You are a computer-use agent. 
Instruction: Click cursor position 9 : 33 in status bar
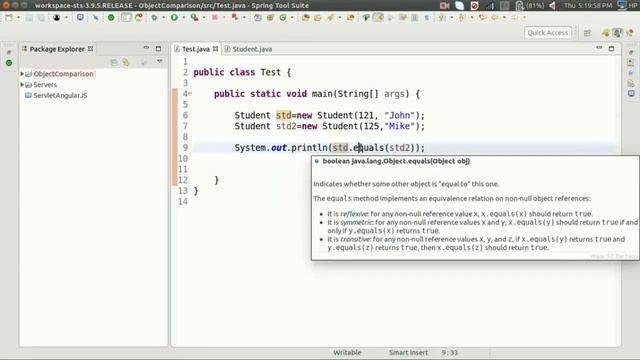pyautogui.click(x=449, y=353)
